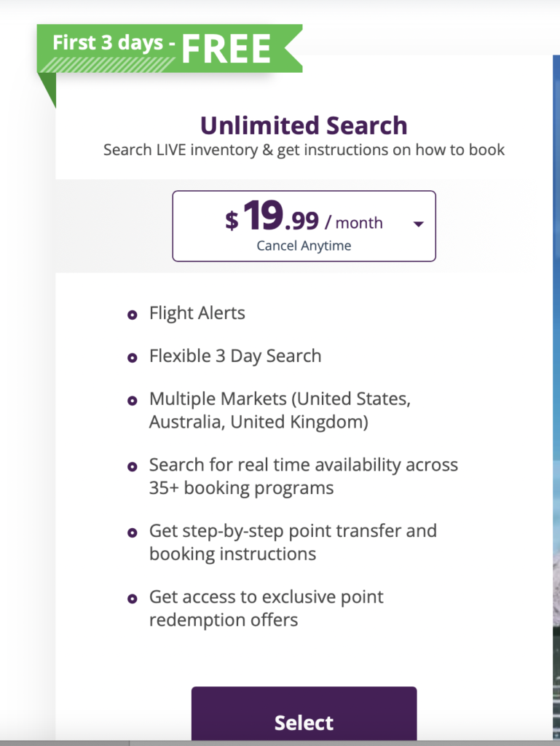560x746 pixels.
Task: Click the bullet icon beside Flexible 3 Day Search
Action: click(132, 356)
